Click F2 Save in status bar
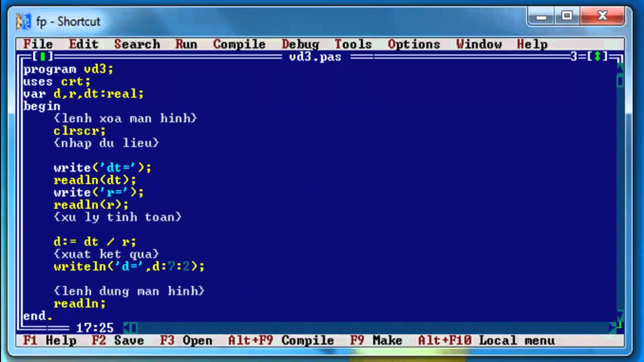This screenshot has height=362, width=644. click(x=118, y=340)
